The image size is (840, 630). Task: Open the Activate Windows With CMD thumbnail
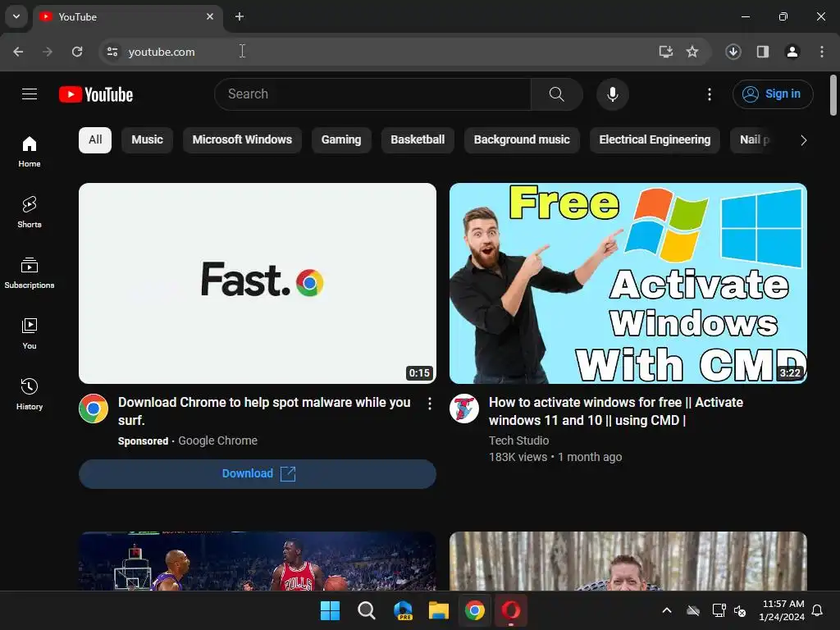point(628,283)
